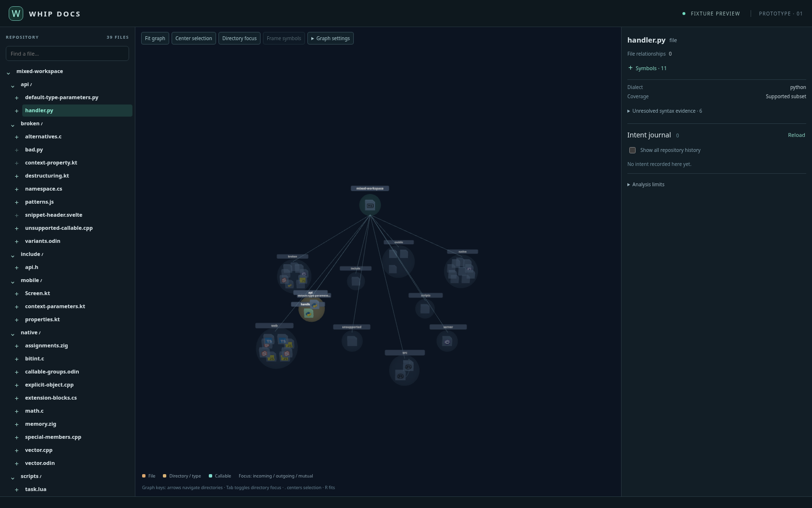Click the file node inside the unsupported graph cluster
Screen dimensions: 812x508
tap(352, 341)
